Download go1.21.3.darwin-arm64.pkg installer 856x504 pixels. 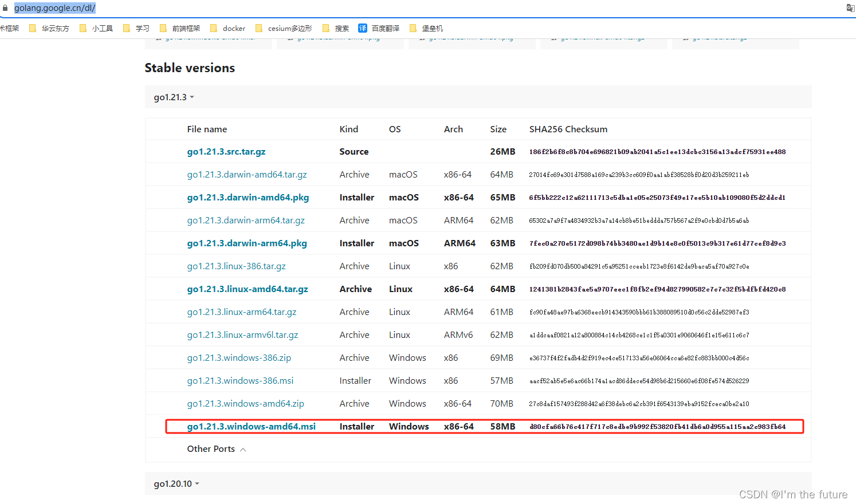point(247,243)
